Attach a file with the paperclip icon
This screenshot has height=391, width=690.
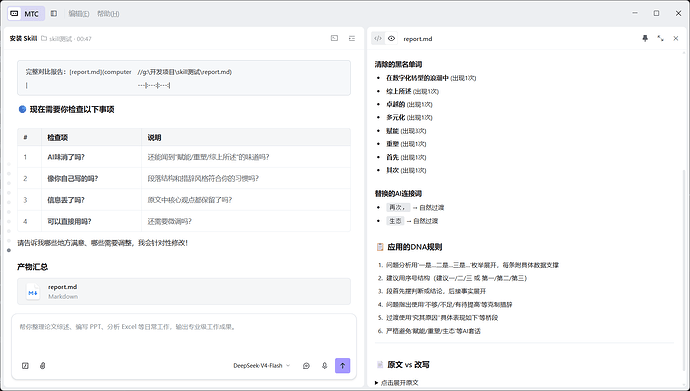tap(43, 365)
